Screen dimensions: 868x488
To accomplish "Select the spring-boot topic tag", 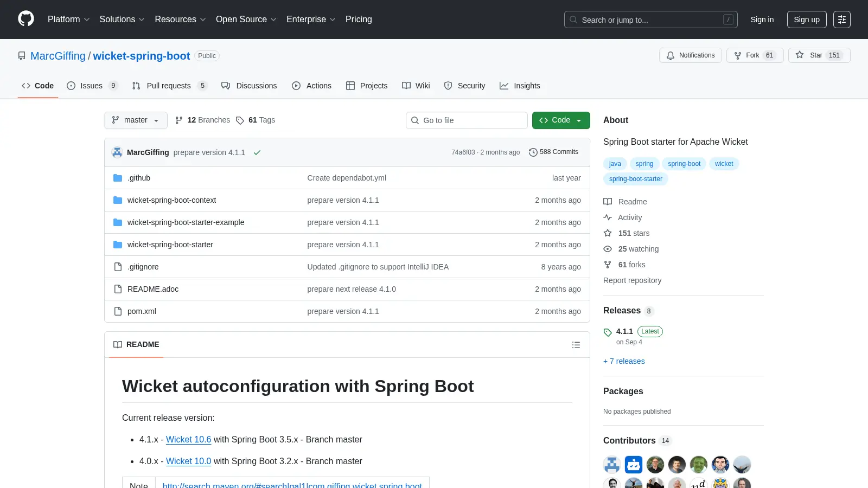I will (x=684, y=164).
